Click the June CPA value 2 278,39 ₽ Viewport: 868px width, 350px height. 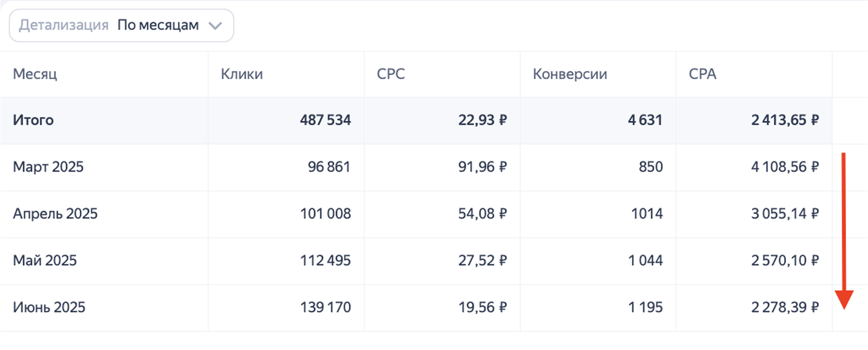point(785,307)
